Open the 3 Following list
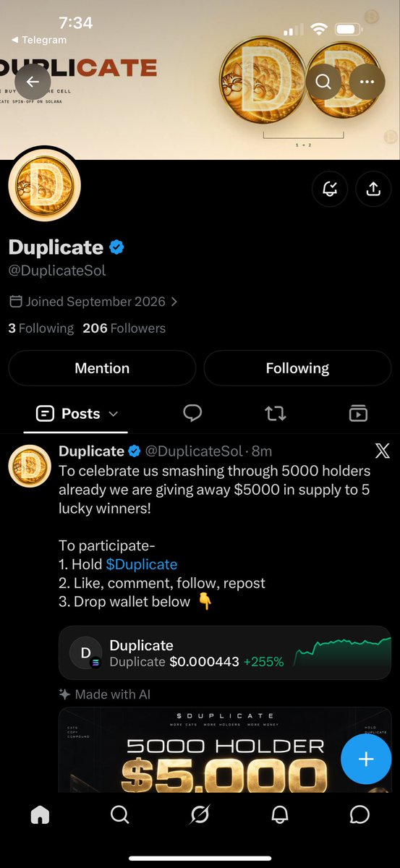The width and height of the screenshot is (400, 868). [x=41, y=328]
